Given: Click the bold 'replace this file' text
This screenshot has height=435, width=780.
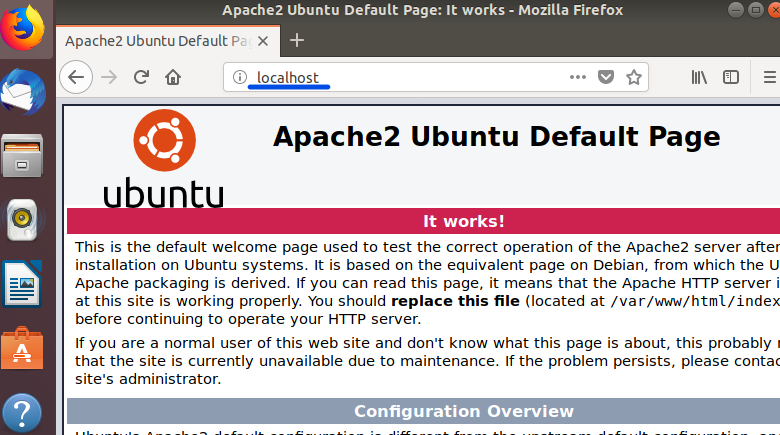Looking at the screenshot, I should tap(455, 301).
